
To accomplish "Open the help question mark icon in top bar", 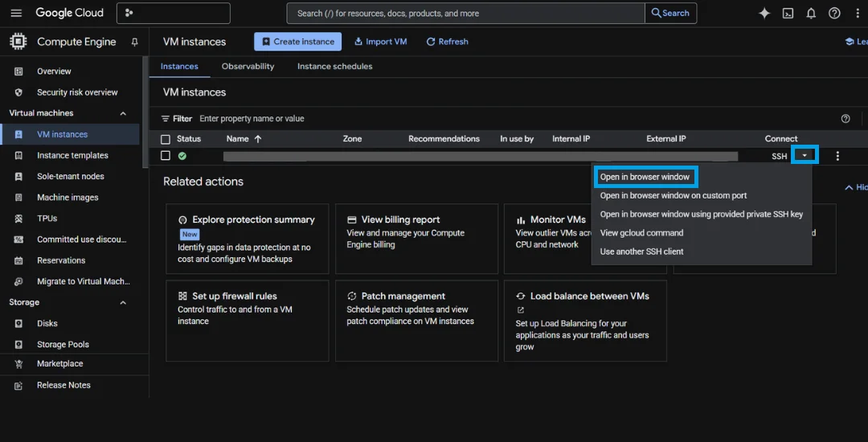I will coord(834,14).
